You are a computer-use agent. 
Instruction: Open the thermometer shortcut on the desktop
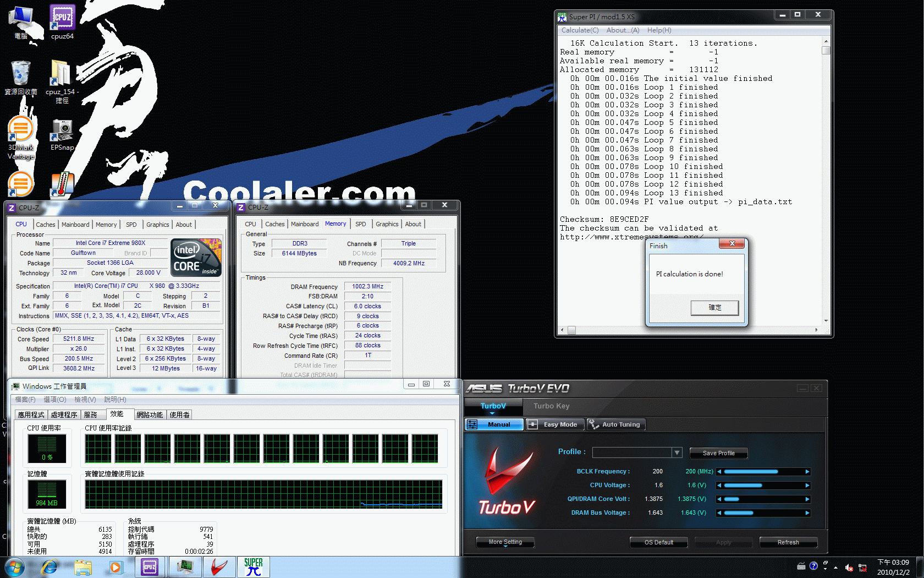coord(62,186)
